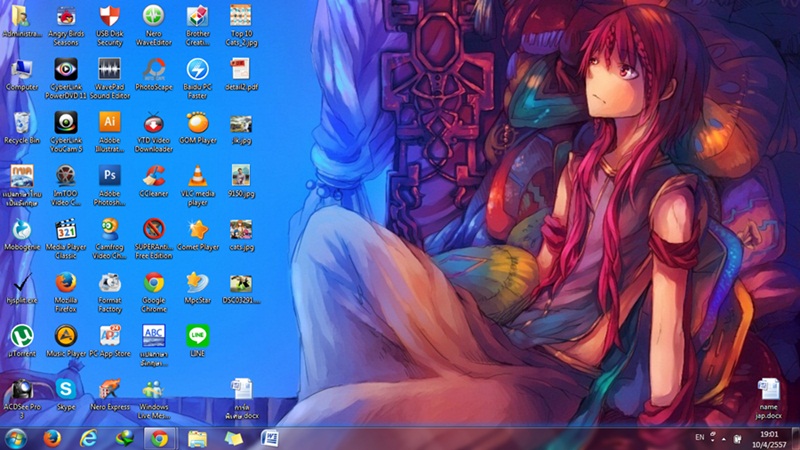Open Nero WaveEditor icon

tap(154, 26)
